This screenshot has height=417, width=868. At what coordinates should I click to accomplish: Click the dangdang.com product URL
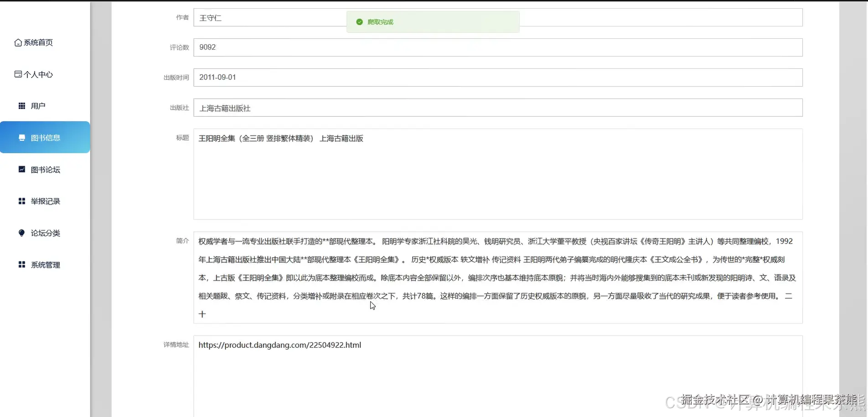tap(279, 345)
